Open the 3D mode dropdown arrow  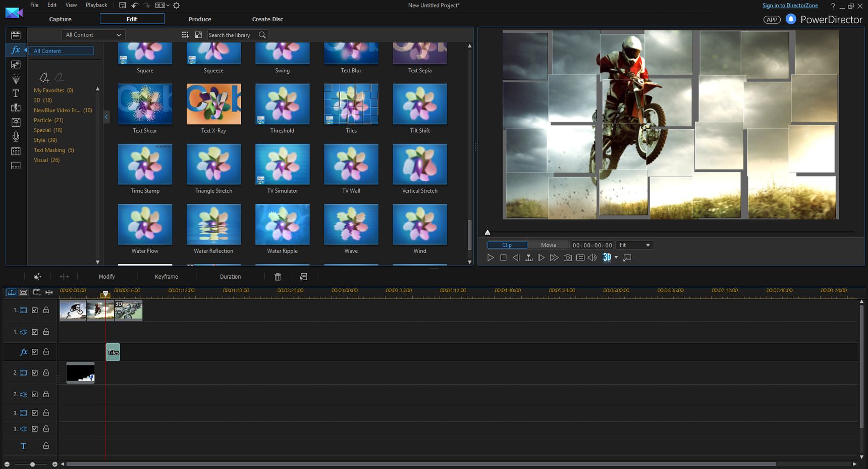point(616,257)
